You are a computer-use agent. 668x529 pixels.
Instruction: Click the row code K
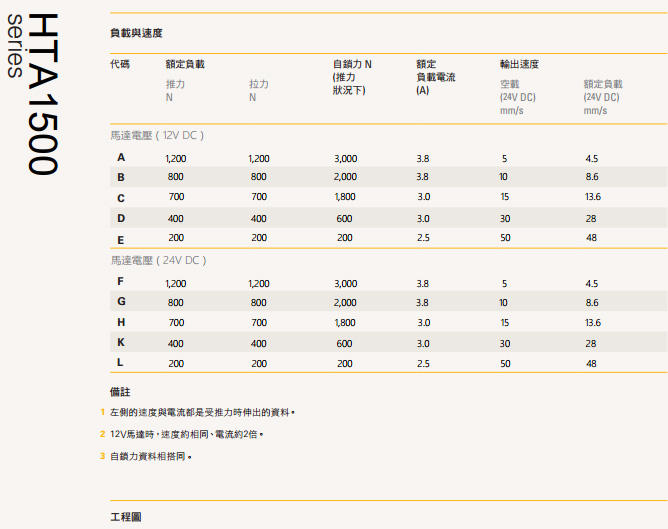pyautogui.click(x=121, y=342)
